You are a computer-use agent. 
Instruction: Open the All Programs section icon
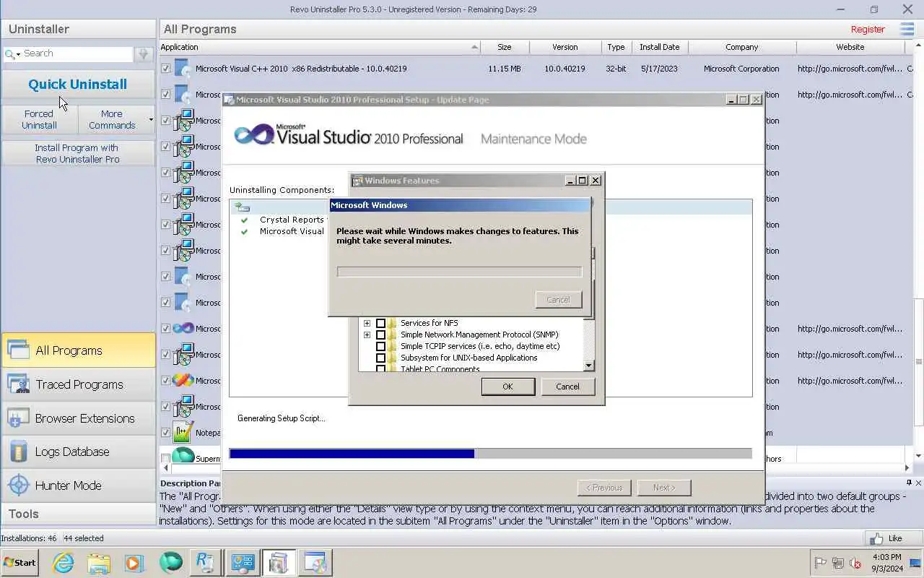coord(18,350)
